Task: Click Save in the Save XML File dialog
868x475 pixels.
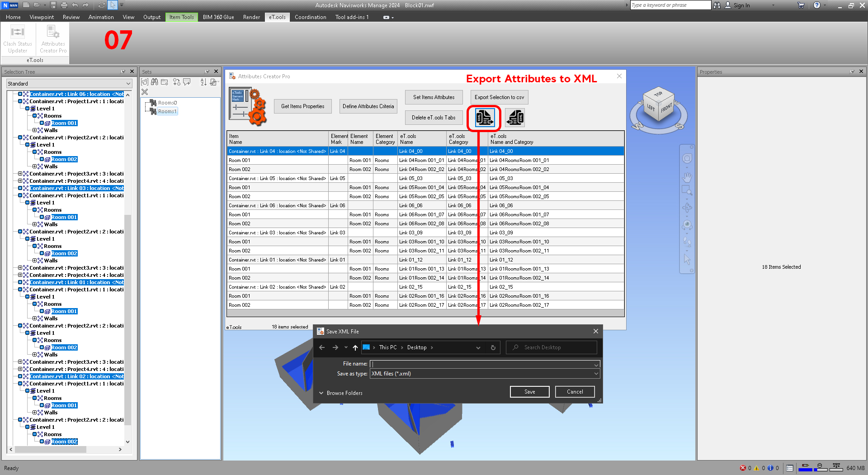Action: pyautogui.click(x=529, y=392)
